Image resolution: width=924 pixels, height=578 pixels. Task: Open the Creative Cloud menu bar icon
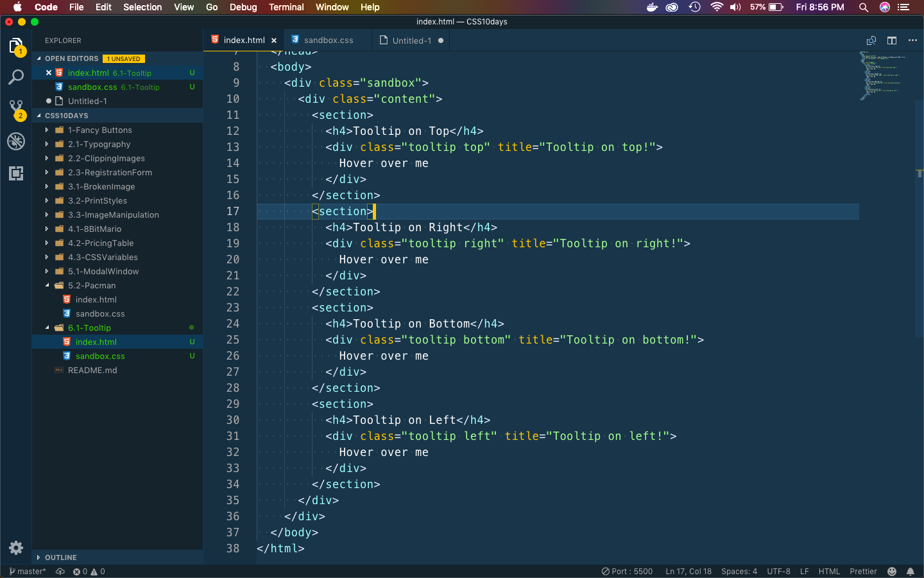click(672, 7)
